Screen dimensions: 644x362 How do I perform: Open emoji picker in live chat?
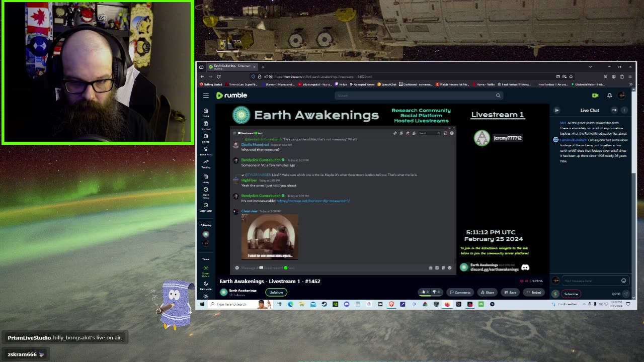coord(624,281)
